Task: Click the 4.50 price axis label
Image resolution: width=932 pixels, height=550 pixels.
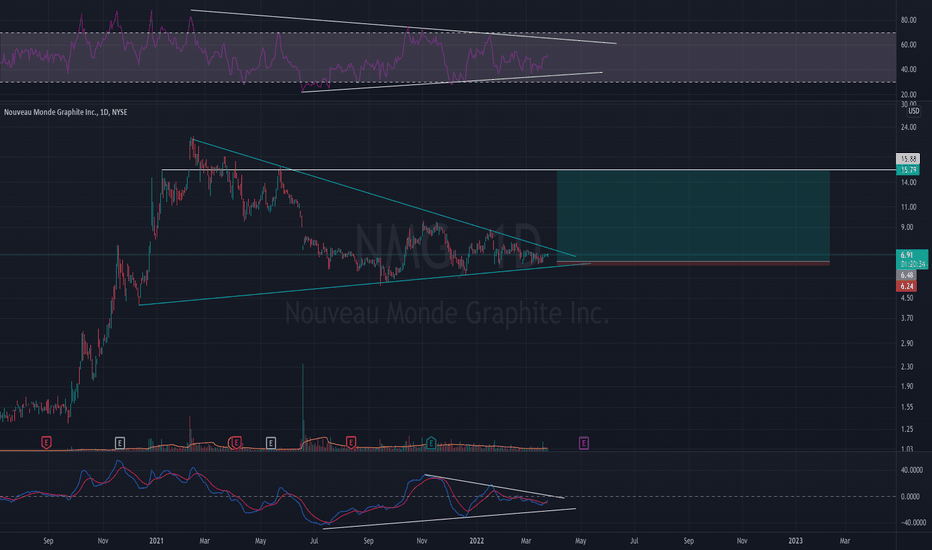Action: (907, 298)
